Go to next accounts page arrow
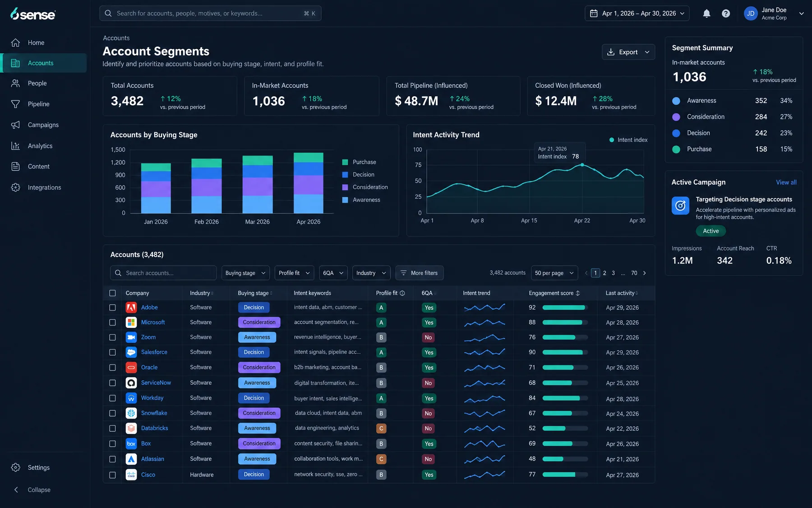 click(x=645, y=273)
